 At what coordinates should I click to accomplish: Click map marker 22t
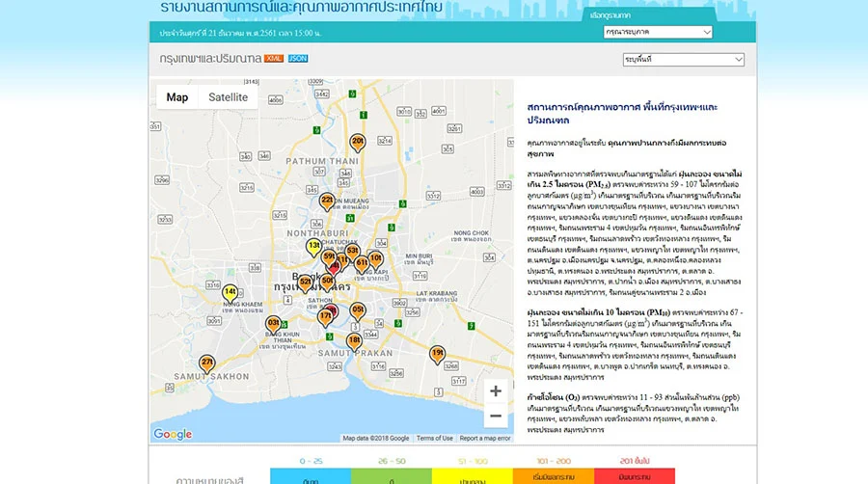click(x=327, y=202)
